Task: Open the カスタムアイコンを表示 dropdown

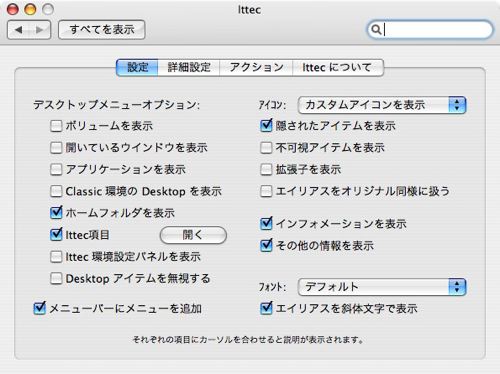Action: click(x=382, y=105)
